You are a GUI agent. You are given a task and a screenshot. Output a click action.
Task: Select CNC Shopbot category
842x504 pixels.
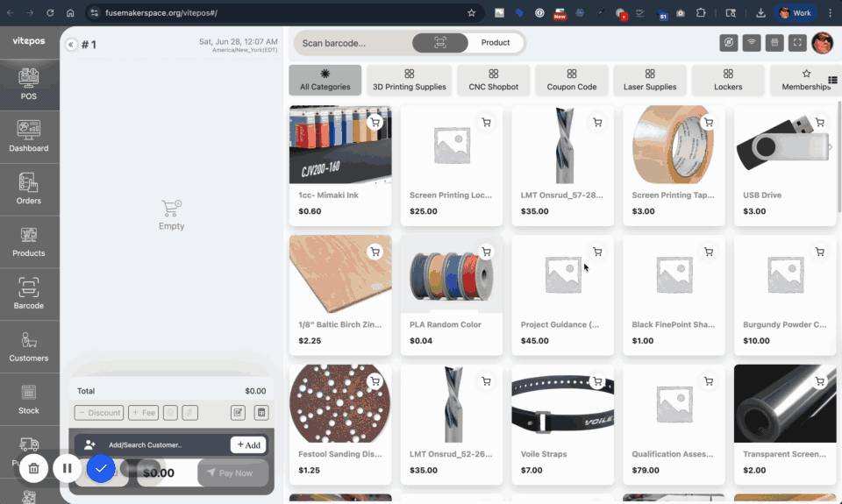(494, 80)
